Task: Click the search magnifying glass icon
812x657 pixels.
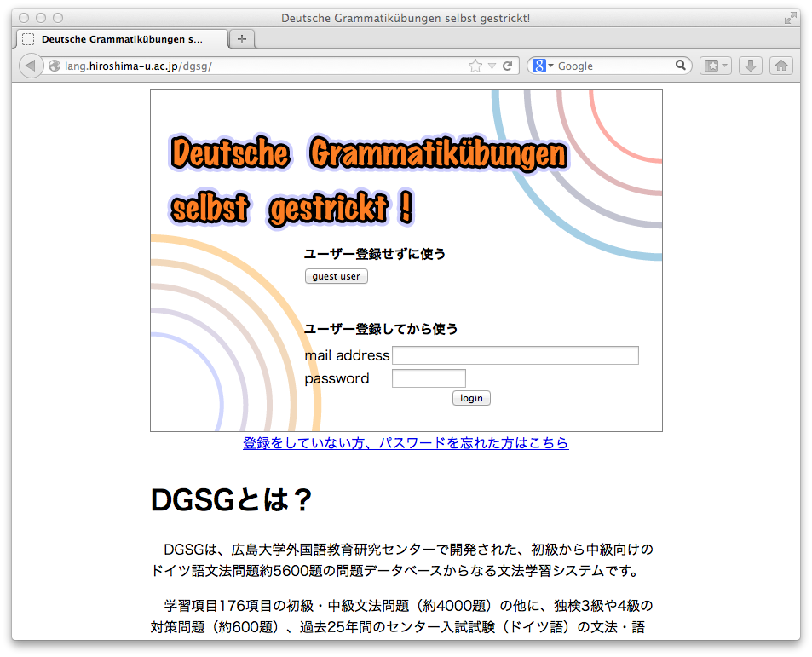Action: click(681, 65)
